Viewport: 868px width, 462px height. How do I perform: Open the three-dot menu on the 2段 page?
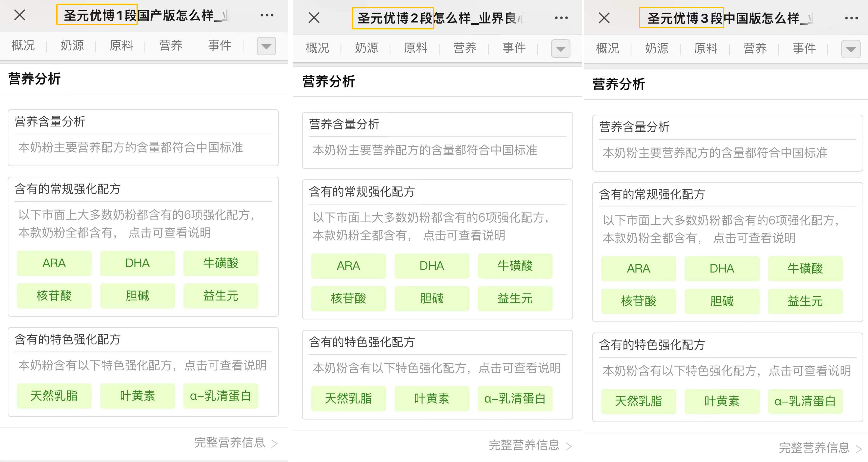click(x=561, y=18)
